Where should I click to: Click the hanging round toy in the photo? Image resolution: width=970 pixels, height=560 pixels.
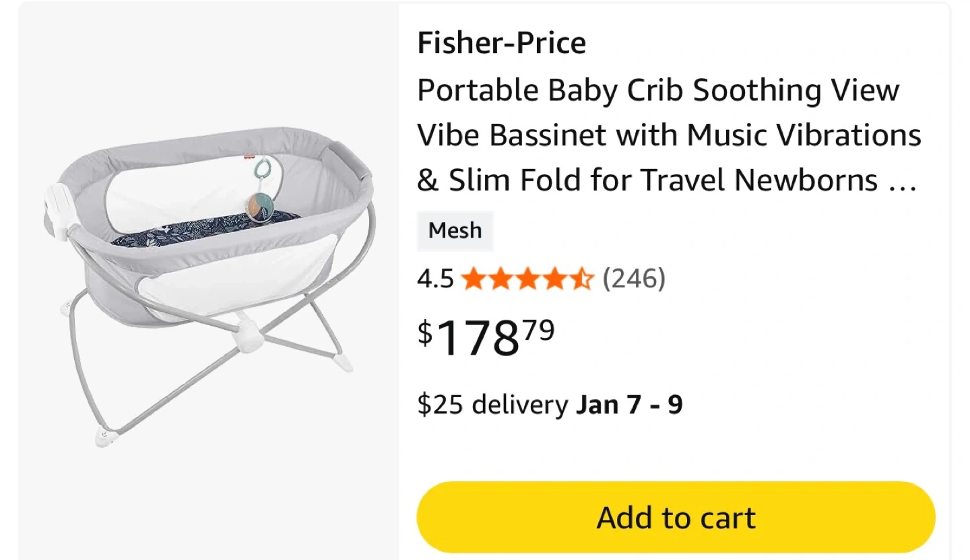(261, 205)
